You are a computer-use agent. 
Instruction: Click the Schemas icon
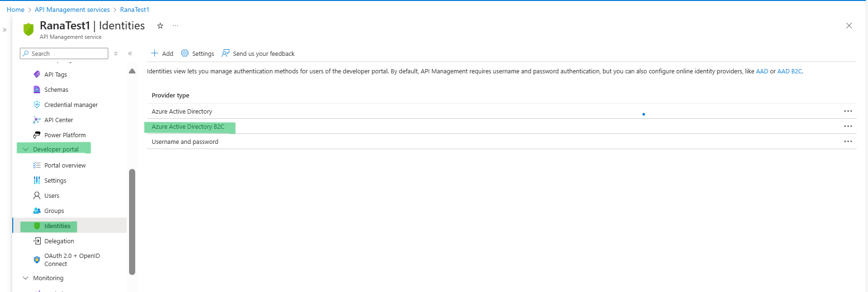[37, 89]
